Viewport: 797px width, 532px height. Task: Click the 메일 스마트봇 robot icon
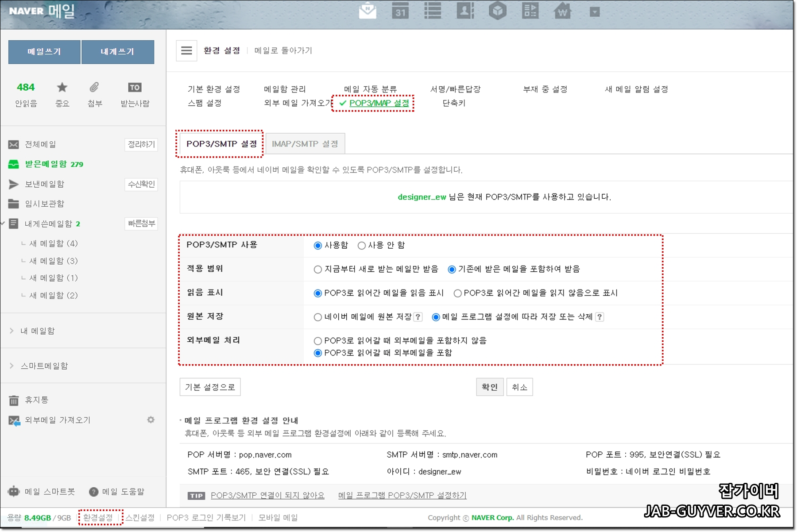pos(13,491)
